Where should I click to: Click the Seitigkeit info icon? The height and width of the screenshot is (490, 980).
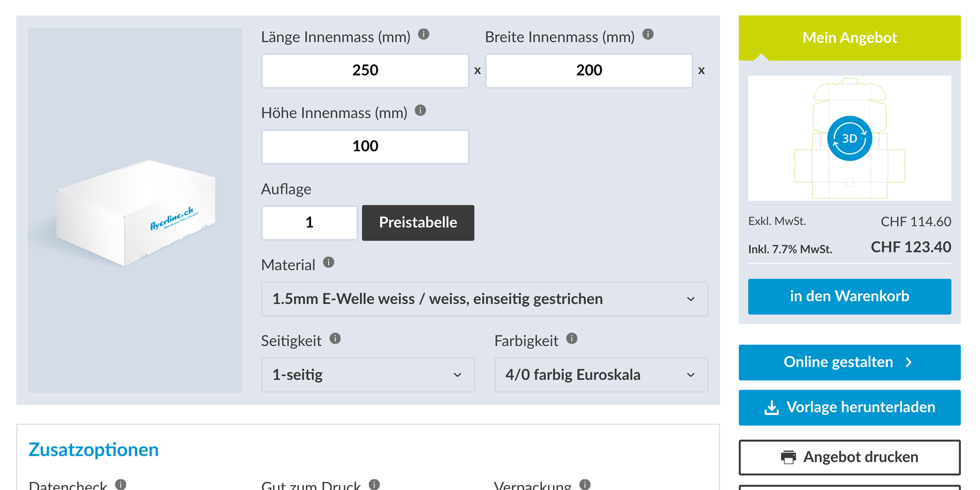point(335,339)
